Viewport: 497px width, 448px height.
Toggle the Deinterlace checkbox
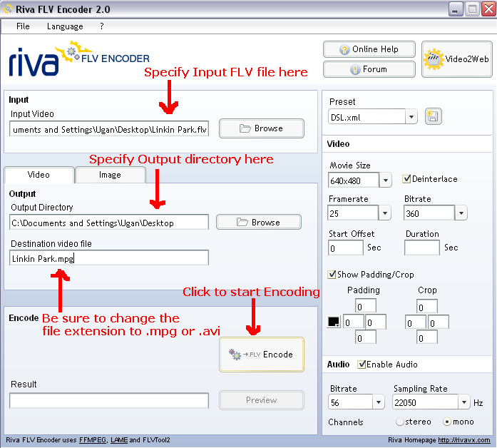point(406,178)
